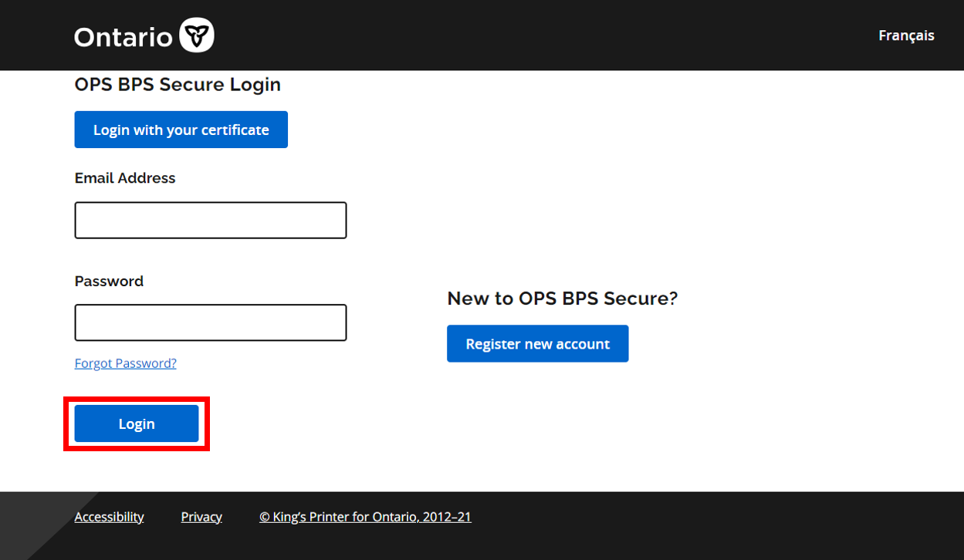The width and height of the screenshot is (964, 560).
Task: Focus the Email Address input box
Action: coord(210,221)
